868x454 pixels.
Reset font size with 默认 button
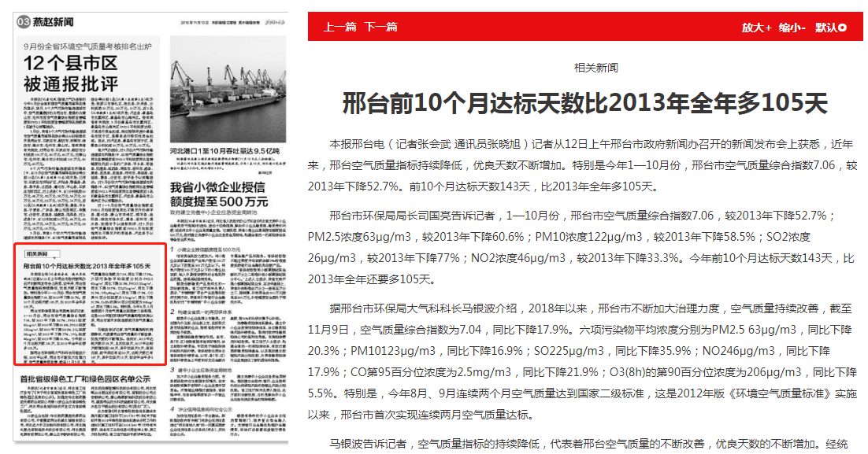coord(825,28)
